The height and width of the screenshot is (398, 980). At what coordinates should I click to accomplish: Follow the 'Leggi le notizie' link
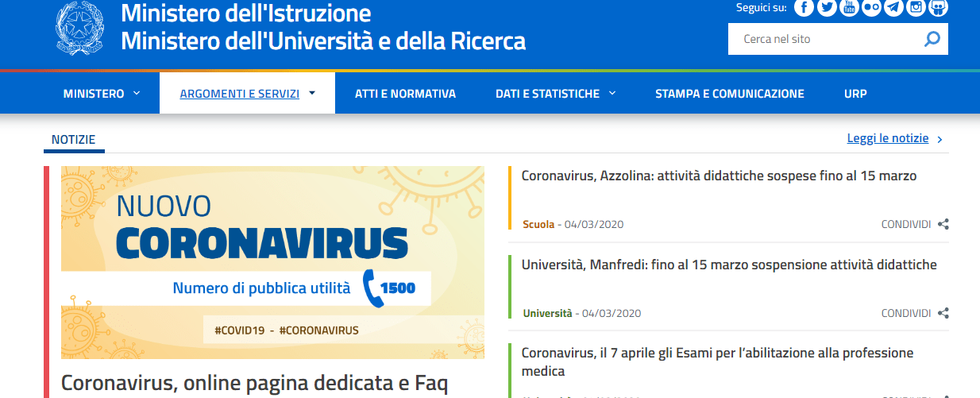888,138
